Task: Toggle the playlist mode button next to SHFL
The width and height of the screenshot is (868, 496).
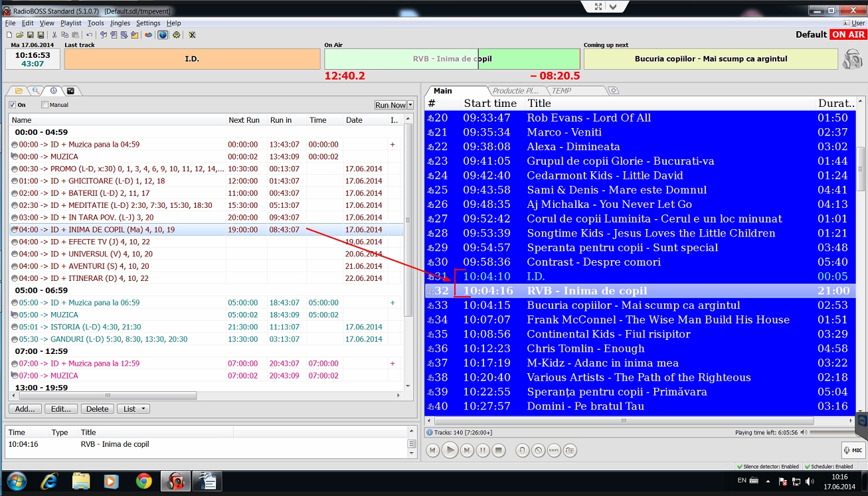Action: click(570, 450)
